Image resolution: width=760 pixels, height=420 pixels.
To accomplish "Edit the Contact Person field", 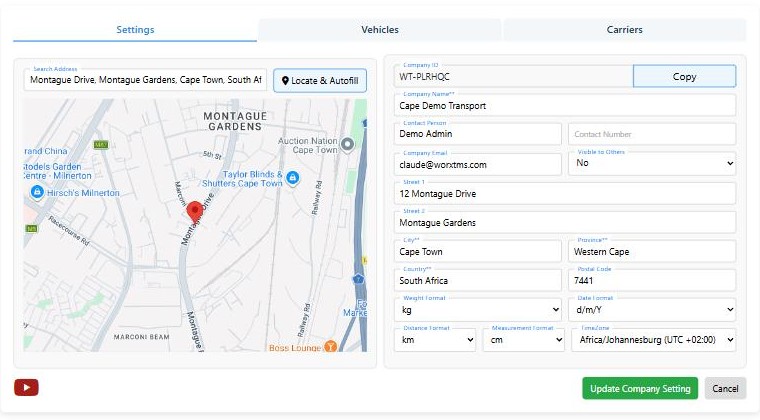I will click(478, 134).
